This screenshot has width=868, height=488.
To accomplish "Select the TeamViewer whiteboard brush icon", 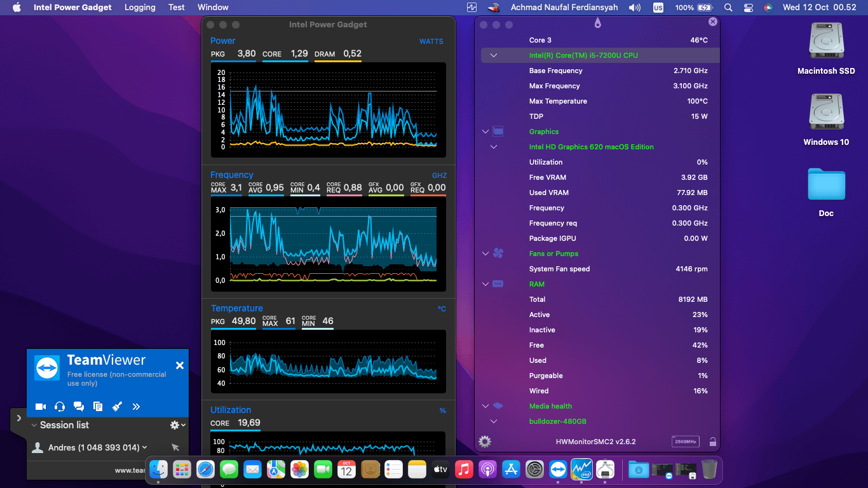I will click(117, 407).
